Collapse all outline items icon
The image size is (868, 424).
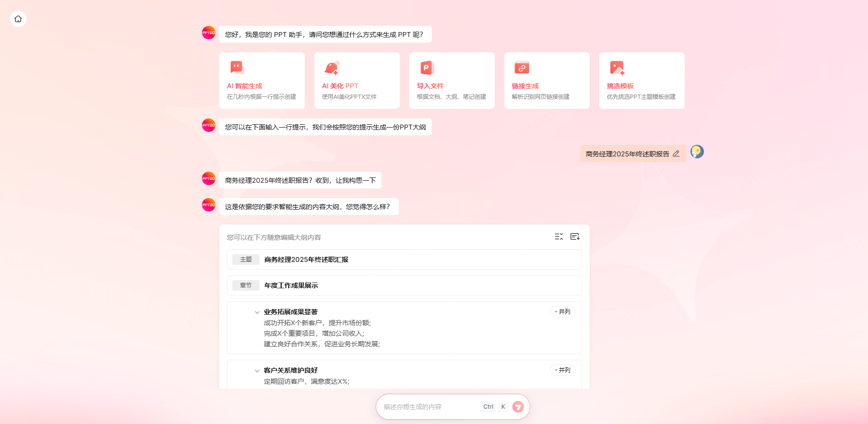point(559,236)
